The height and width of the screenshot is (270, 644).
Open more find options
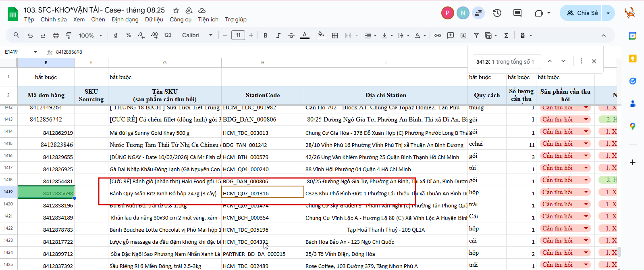click(x=581, y=61)
